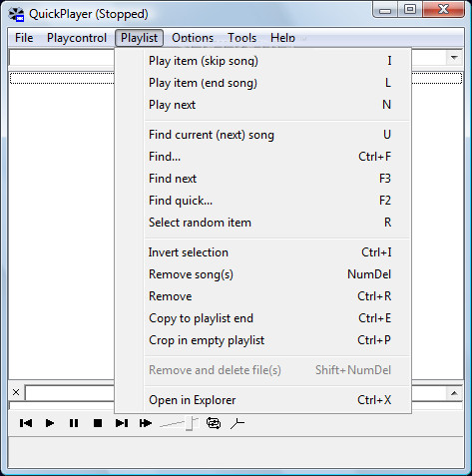Stop playback with the square stop icon
The width and height of the screenshot is (472, 476).
[98, 423]
